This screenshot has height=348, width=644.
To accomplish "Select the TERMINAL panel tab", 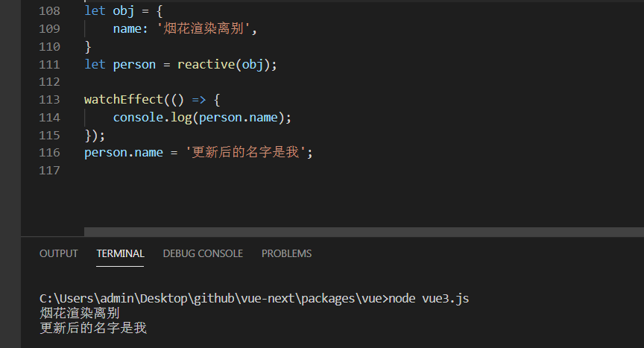I will (x=120, y=253).
